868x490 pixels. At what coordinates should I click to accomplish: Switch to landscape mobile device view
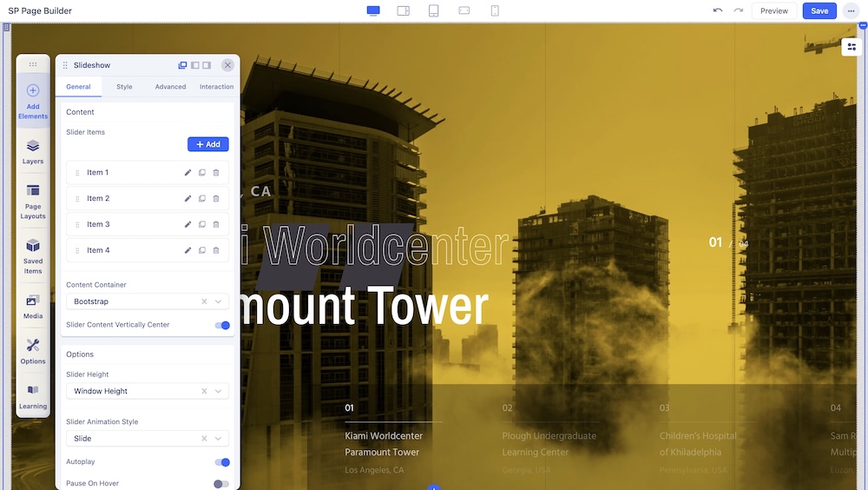pyautogui.click(x=464, y=10)
